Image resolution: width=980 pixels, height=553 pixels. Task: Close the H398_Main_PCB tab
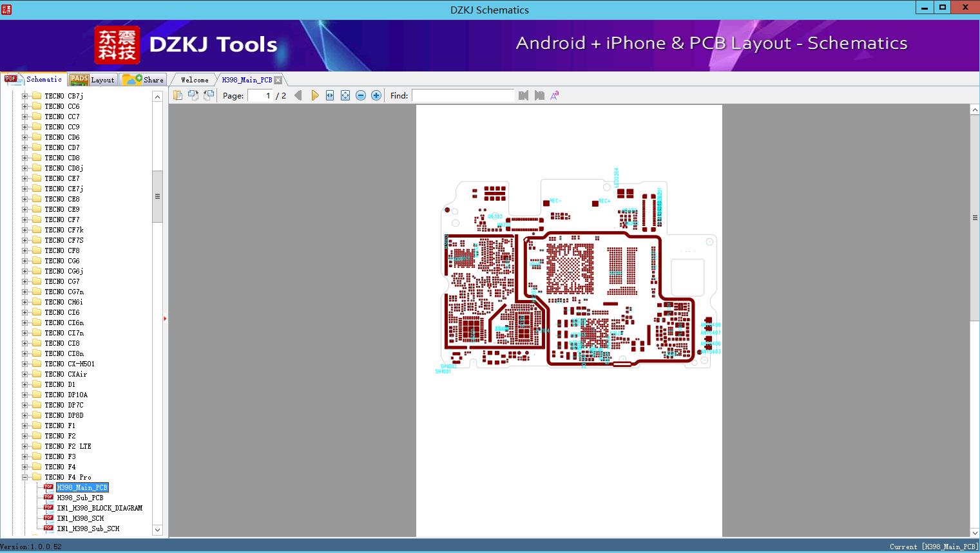coord(278,80)
